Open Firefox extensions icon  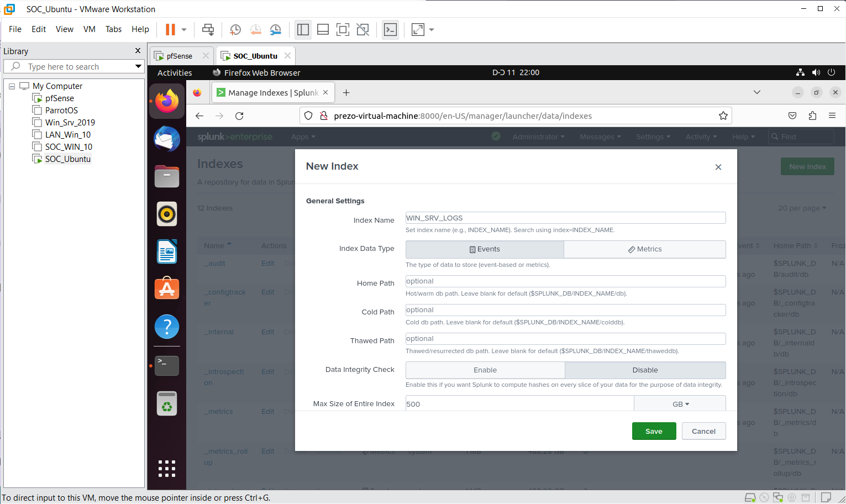tap(812, 116)
